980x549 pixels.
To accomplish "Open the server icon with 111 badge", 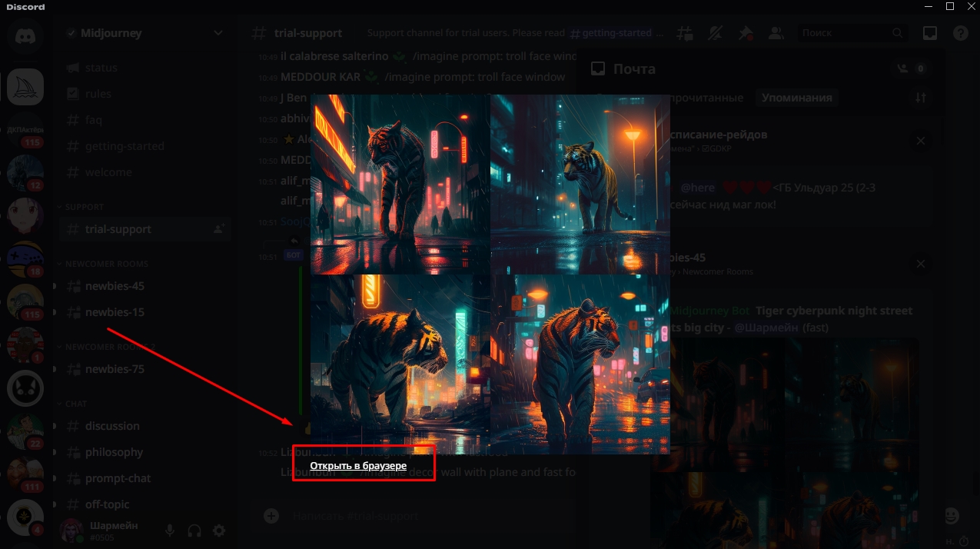I will pos(25,474).
